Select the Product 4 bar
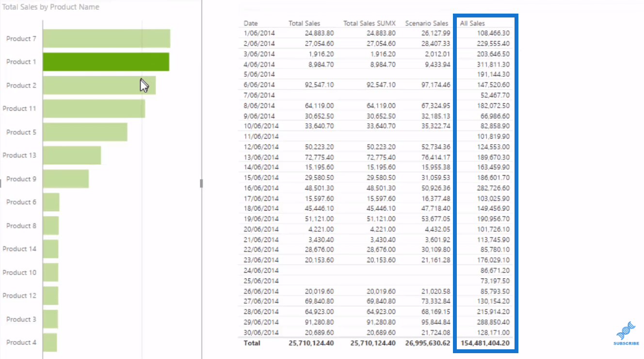 [50, 343]
